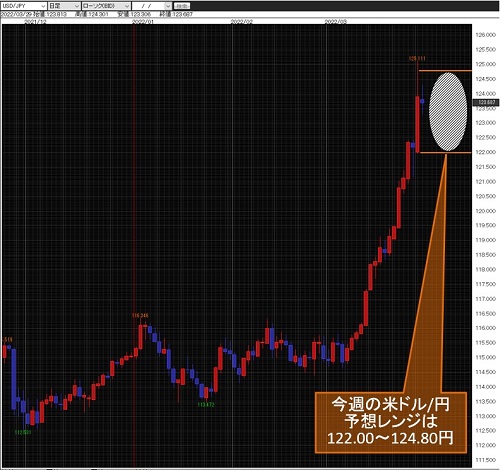
Task: Click the 2022/03 date axis label
Action: tap(336, 21)
